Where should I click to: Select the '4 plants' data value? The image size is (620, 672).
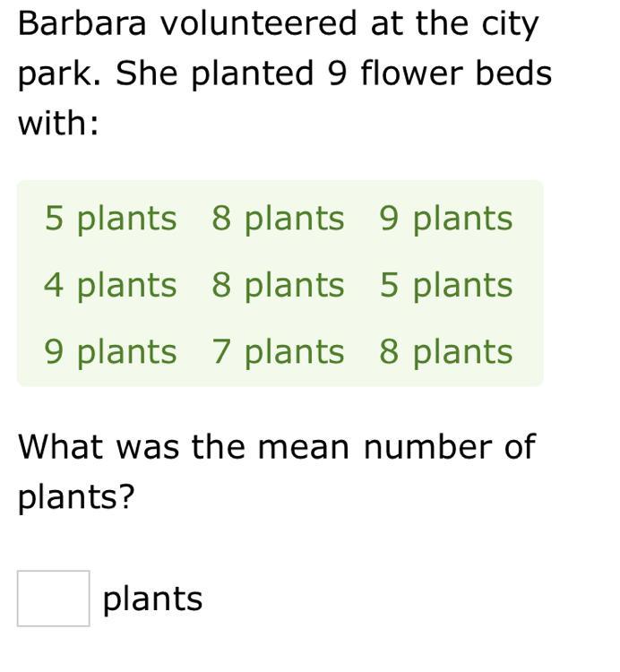(x=110, y=287)
